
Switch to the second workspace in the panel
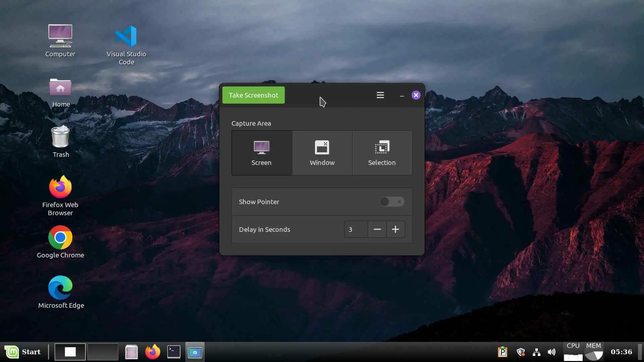103,352
